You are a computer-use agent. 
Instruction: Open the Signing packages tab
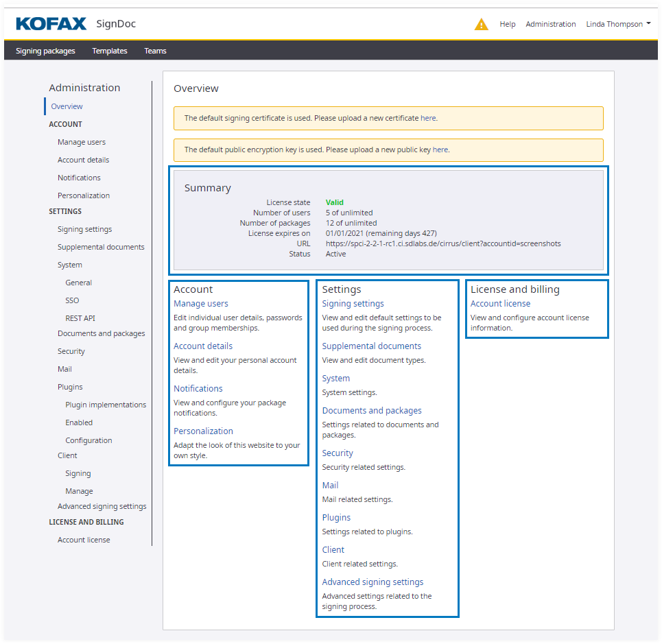45,51
